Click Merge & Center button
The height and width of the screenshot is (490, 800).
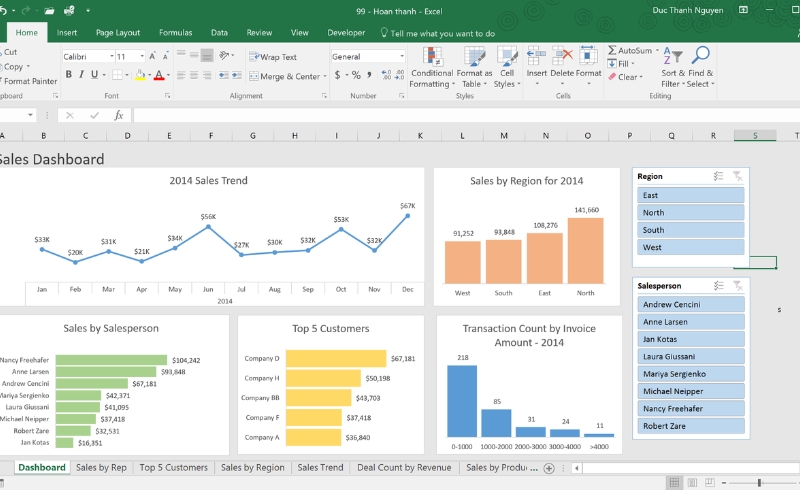[x=285, y=77]
